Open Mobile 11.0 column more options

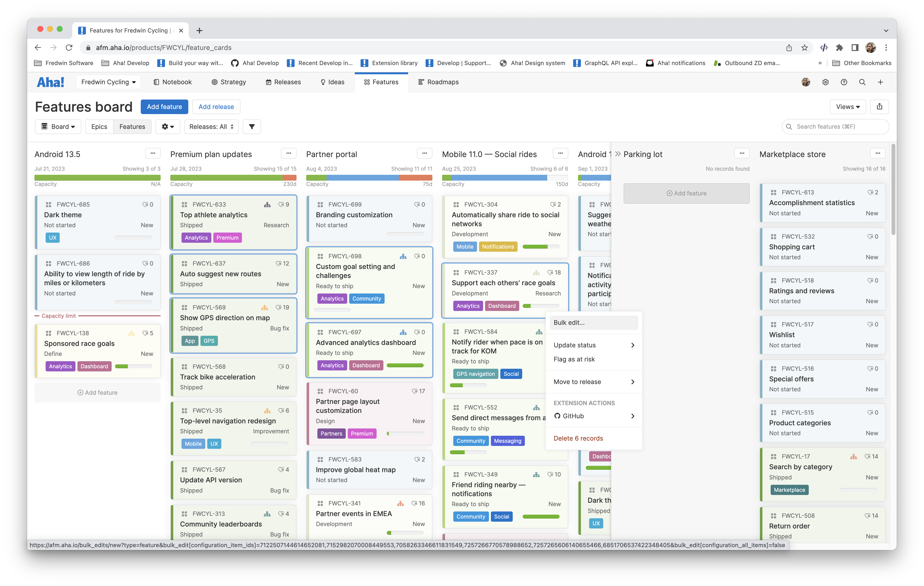point(560,154)
